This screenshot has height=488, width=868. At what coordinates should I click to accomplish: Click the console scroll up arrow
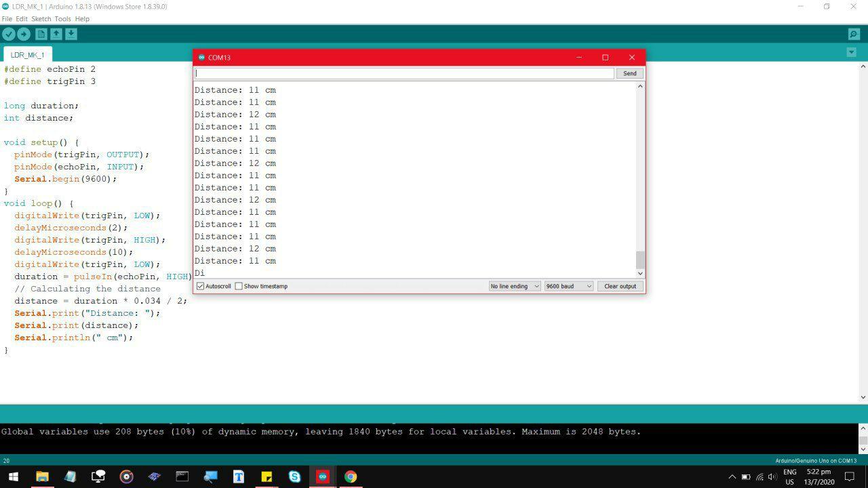click(x=863, y=428)
